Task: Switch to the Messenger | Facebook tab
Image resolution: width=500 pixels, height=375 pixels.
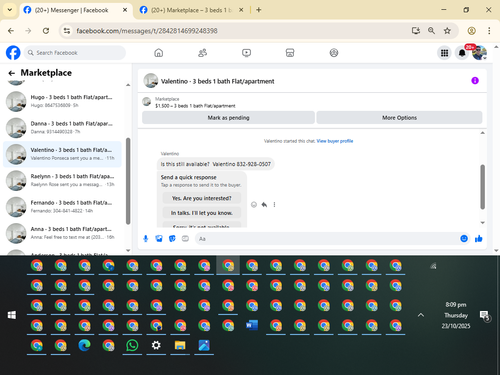Action: tap(71, 10)
